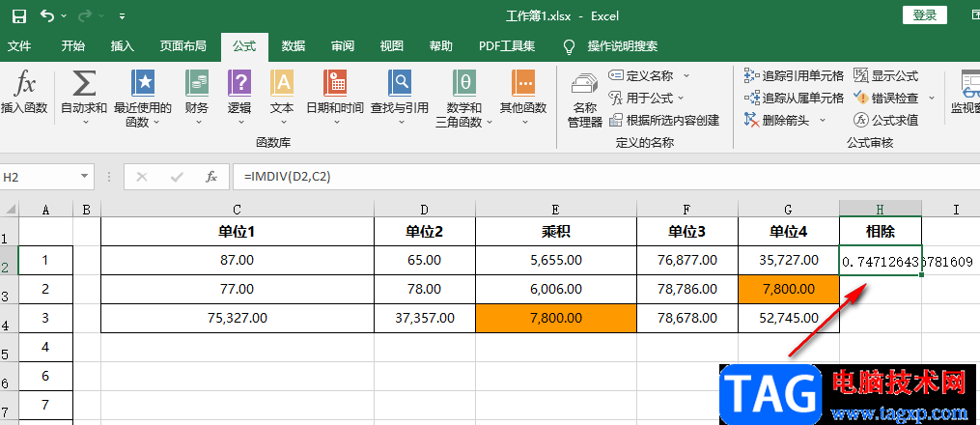This screenshot has width=980, height=425.
Task: Undo the last action
Action: (x=47, y=15)
